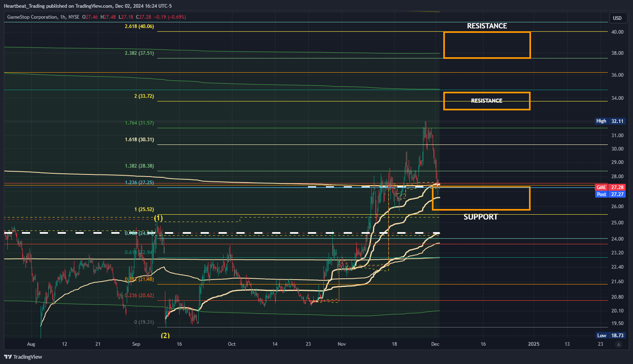Click the Sep date on time axis
This screenshot has height=364, width=633.
coord(136,344)
